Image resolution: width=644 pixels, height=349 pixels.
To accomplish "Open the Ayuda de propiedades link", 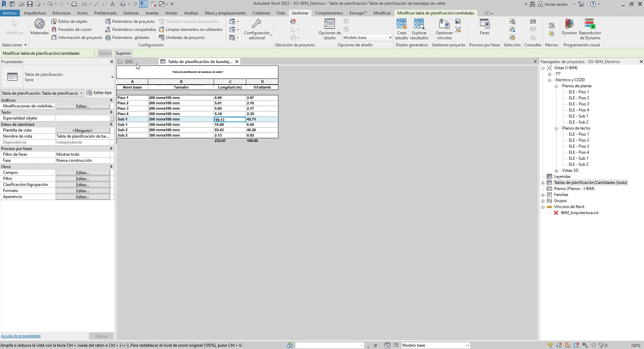I will (x=21, y=336).
